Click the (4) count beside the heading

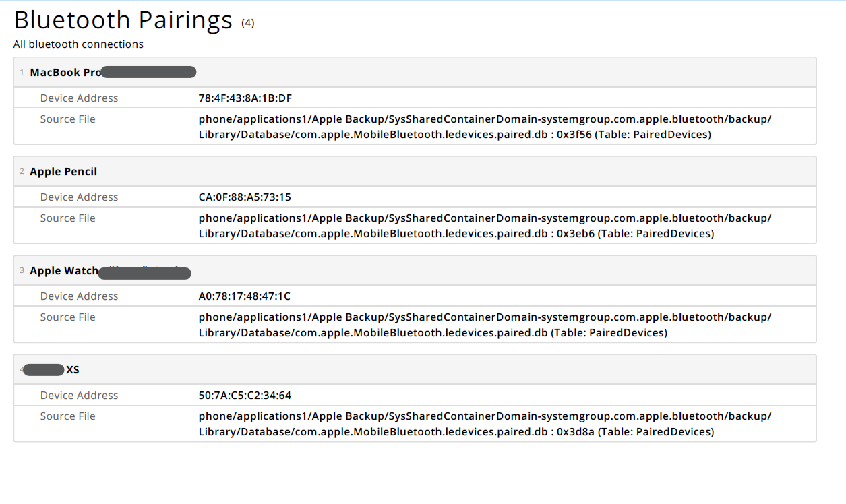pyautogui.click(x=248, y=23)
